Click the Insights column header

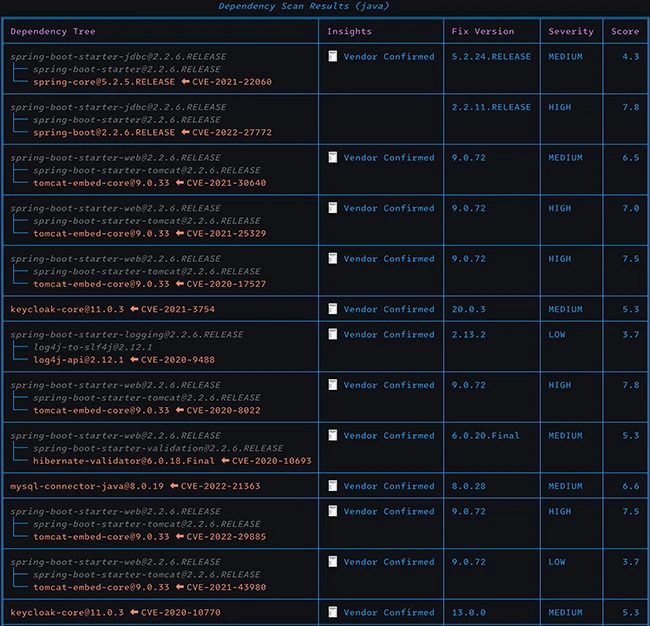point(349,32)
